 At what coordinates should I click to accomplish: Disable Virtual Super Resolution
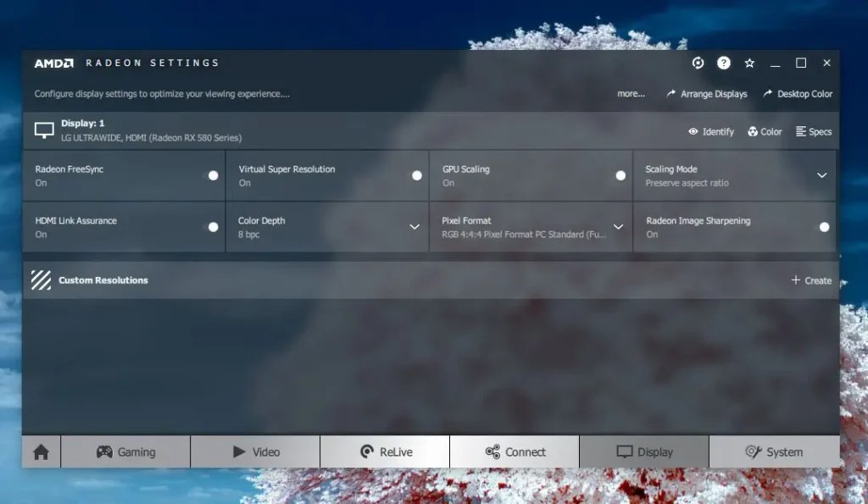pos(416,175)
